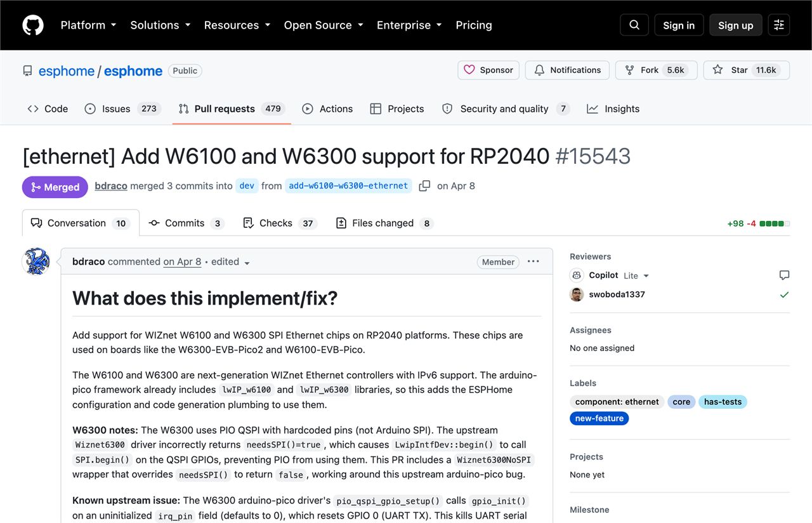Expand the Solutions menu

point(160,25)
